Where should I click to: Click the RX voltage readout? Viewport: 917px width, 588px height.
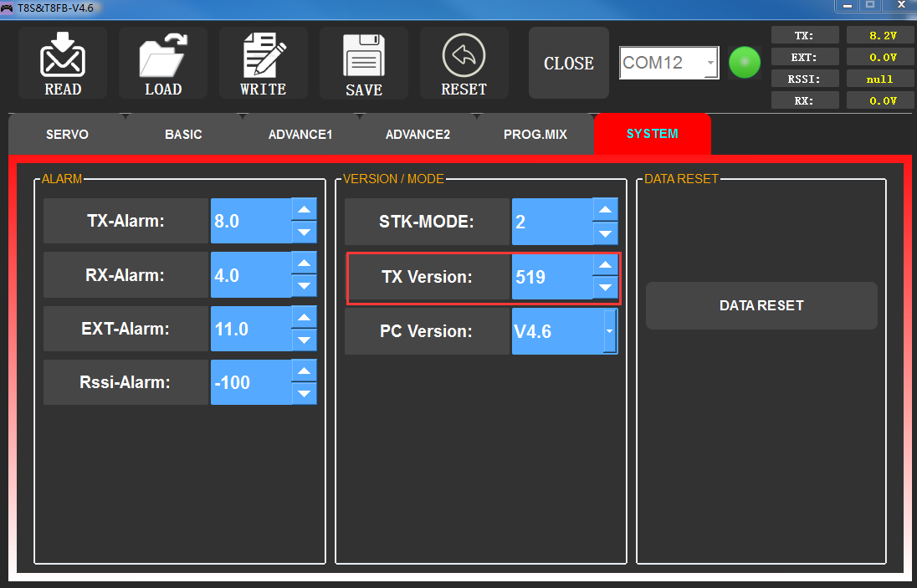(881, 100)
